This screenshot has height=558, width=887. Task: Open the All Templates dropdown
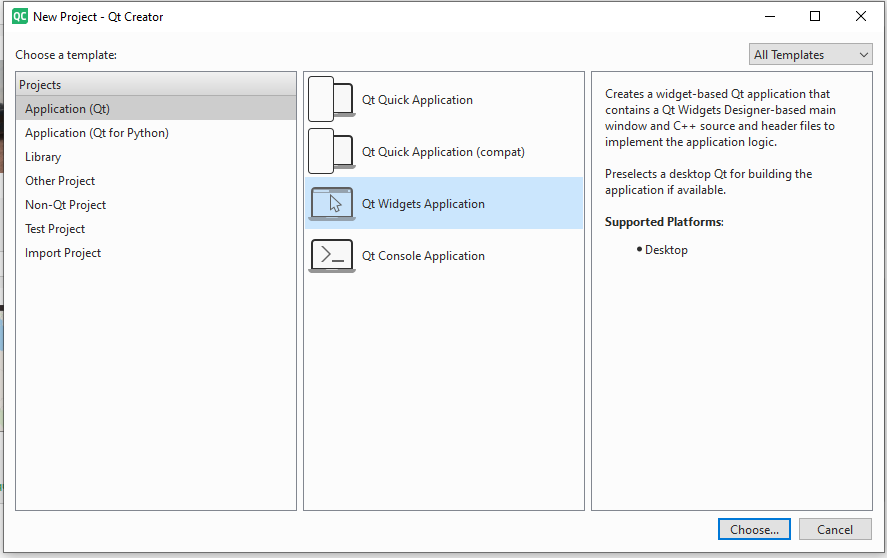click(810, 55)
